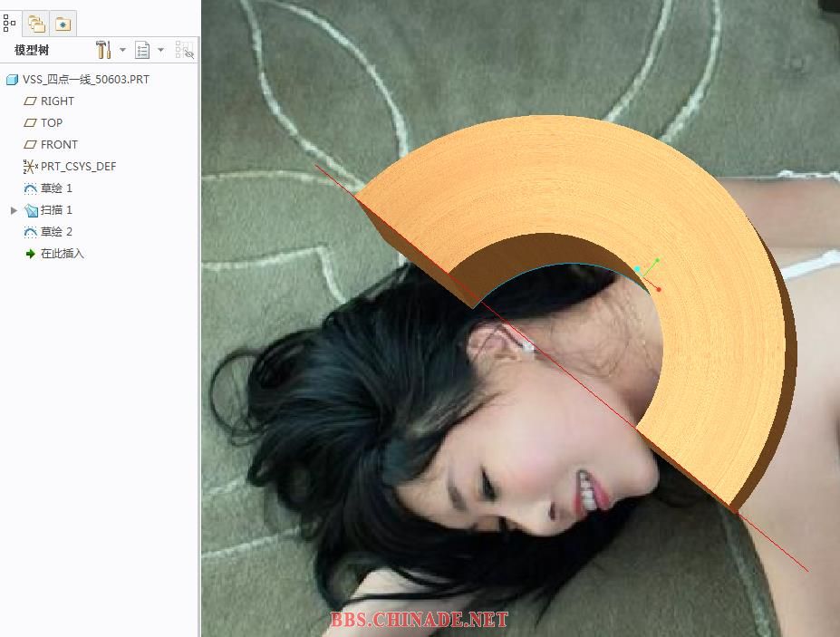Select the 草绘 2 sketch feature
840x637 pixels.
56,232
